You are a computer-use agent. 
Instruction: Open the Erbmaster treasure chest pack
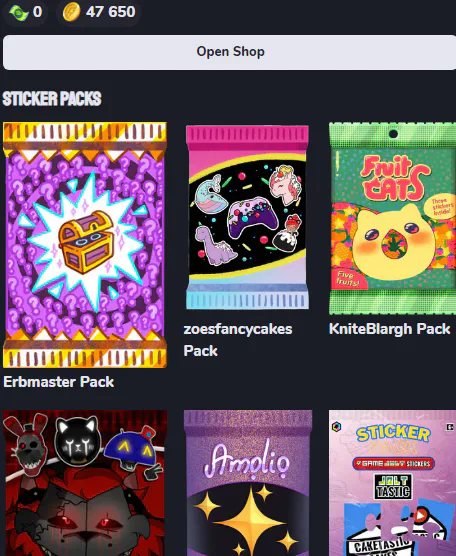(x=85, y=245)
